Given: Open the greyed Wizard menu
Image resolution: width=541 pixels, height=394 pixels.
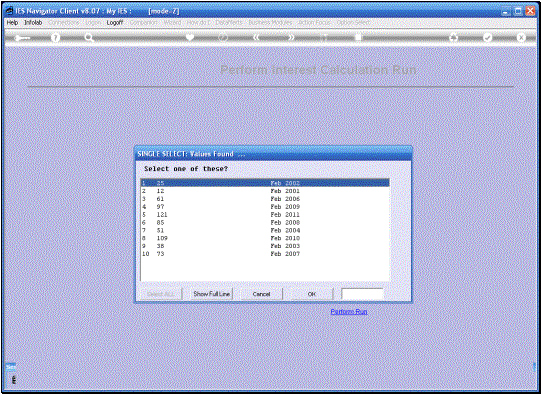Looking at the screenshot, I should point(172,22).
